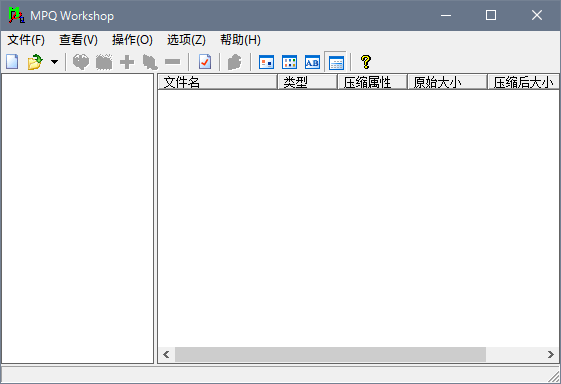The image size is (561, 384).
Task: Sort by 类型 column header
Action: [307, 82]
